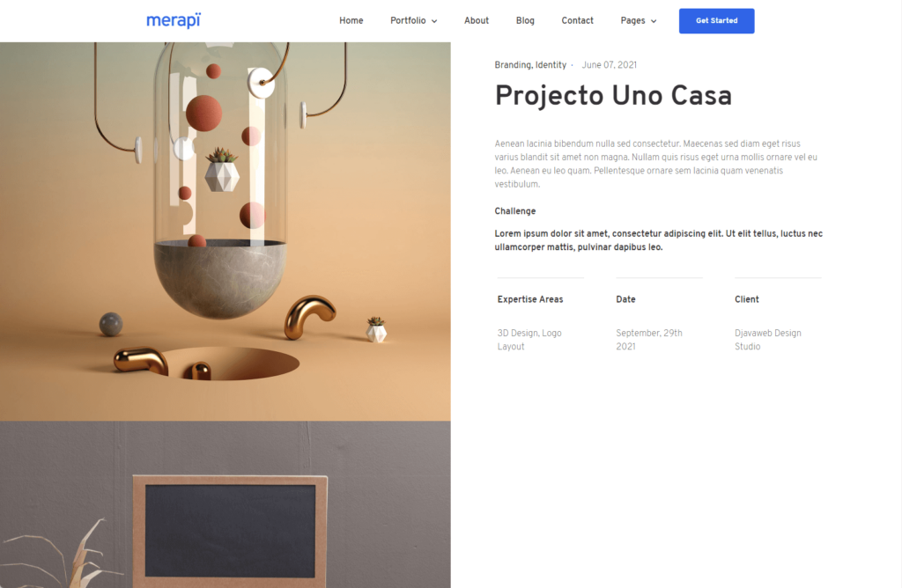The height and width of the screenshot is (588, 902).
Task: Click the Expertise Areas label
Action: coord(529,299)
